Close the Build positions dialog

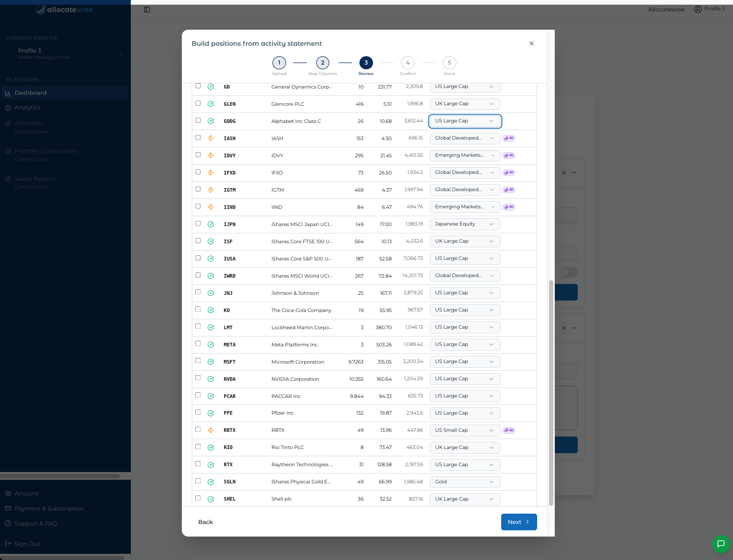pos(531,44)
